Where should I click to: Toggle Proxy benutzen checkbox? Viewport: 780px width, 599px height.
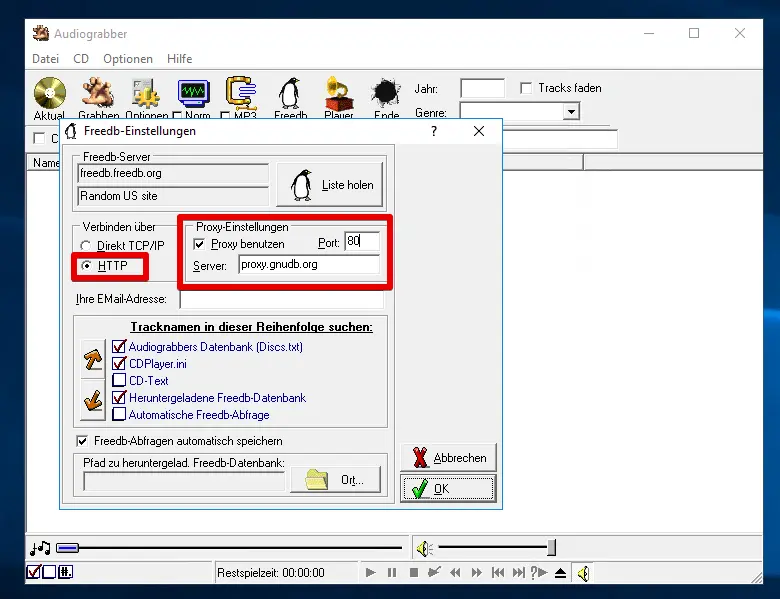(x=199, y=244)
